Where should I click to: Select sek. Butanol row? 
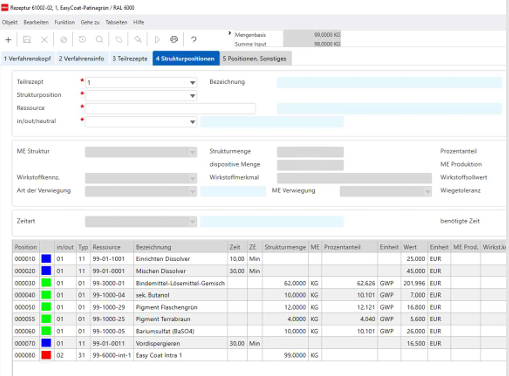click(x=259, y=295)
